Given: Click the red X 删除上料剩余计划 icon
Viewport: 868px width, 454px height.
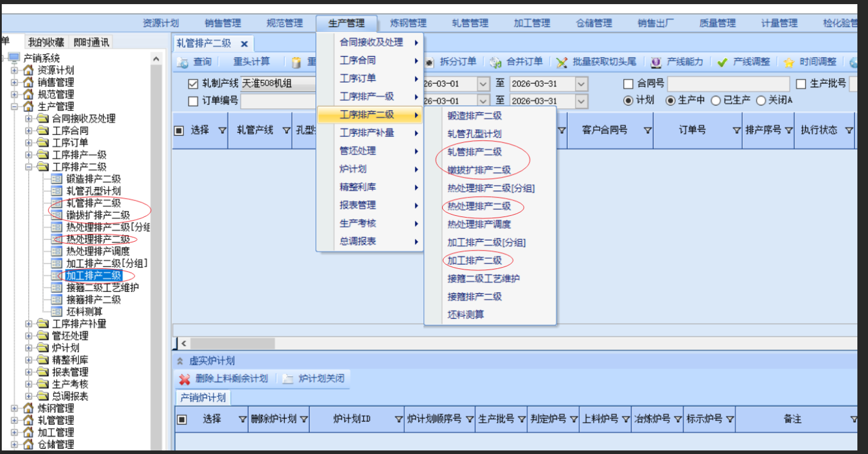Looking at the screenshot, I should click(x=185, y=379).
